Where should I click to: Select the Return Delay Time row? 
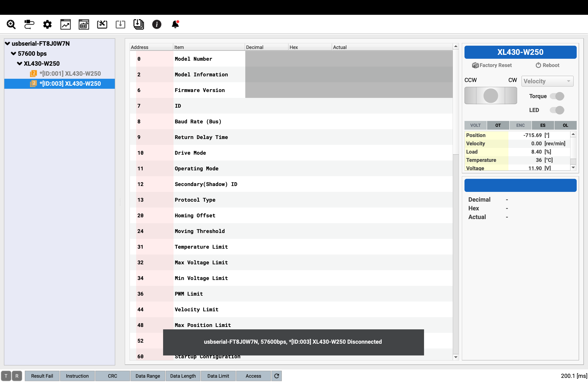click(291, 137)
